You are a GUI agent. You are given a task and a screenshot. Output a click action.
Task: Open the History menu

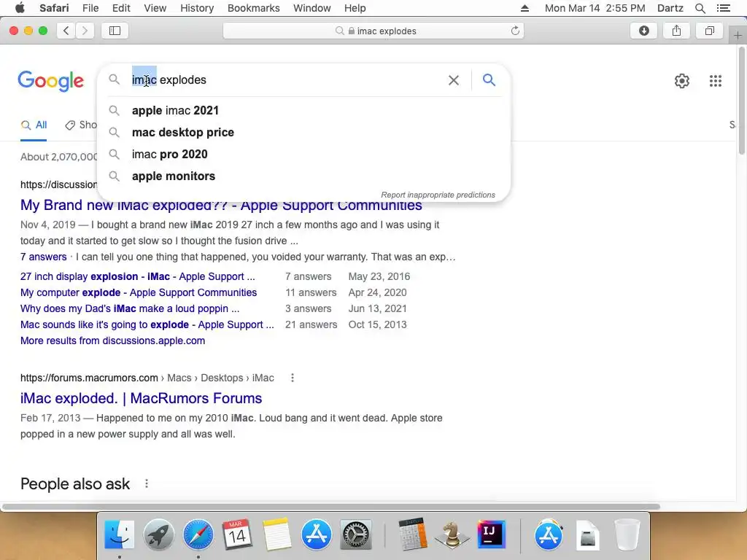(x=197, y=8)
